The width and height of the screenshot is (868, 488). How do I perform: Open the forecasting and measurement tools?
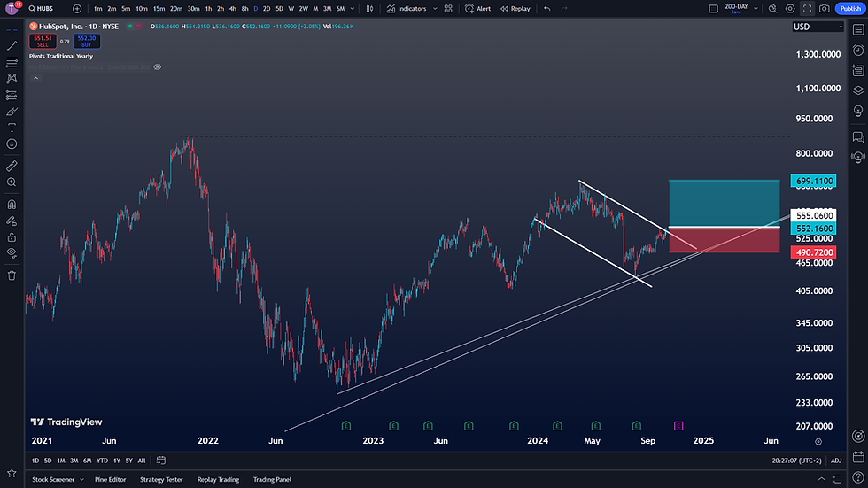12,95
